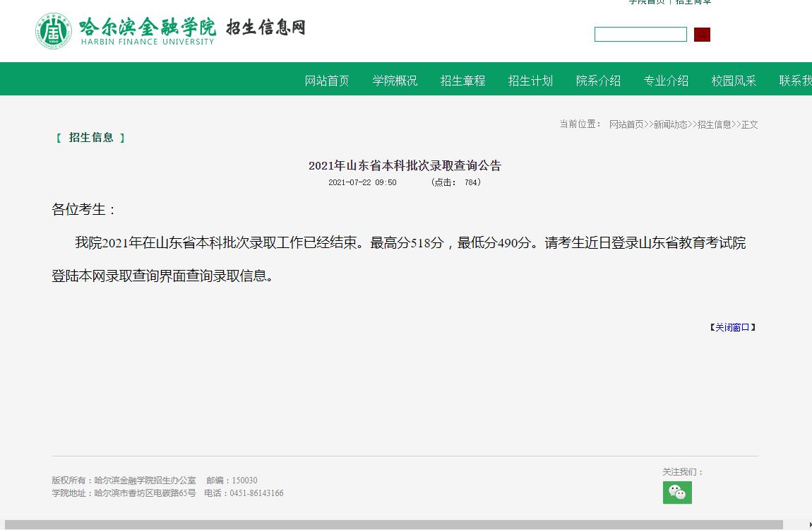Image resolution: width=812 pixels, height=530 pixels.
Task: Open the 网站首页 navigation item
Action: (327, 81)
